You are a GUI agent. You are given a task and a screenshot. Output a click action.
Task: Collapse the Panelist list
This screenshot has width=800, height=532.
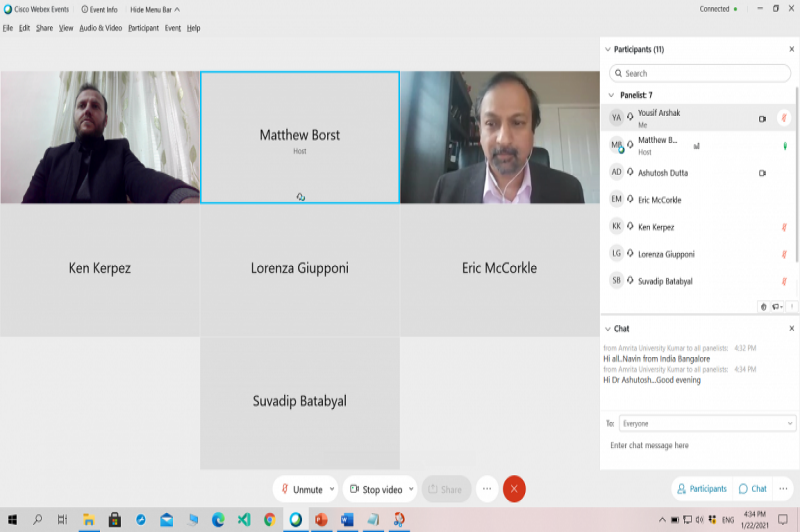pos(609,95)
